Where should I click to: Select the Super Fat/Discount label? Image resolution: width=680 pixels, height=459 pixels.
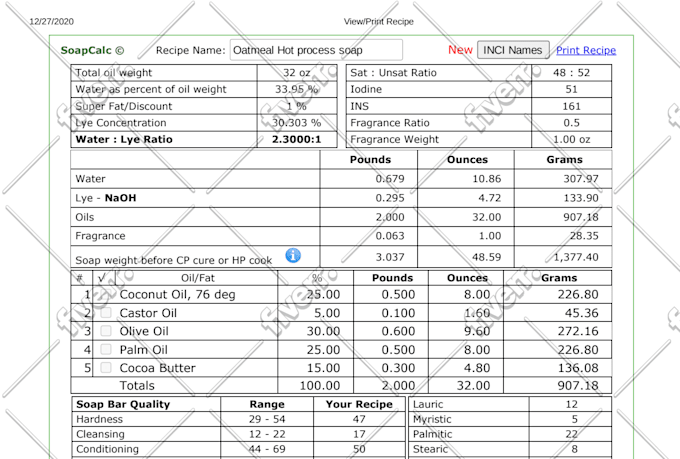[x=124, y=106]
